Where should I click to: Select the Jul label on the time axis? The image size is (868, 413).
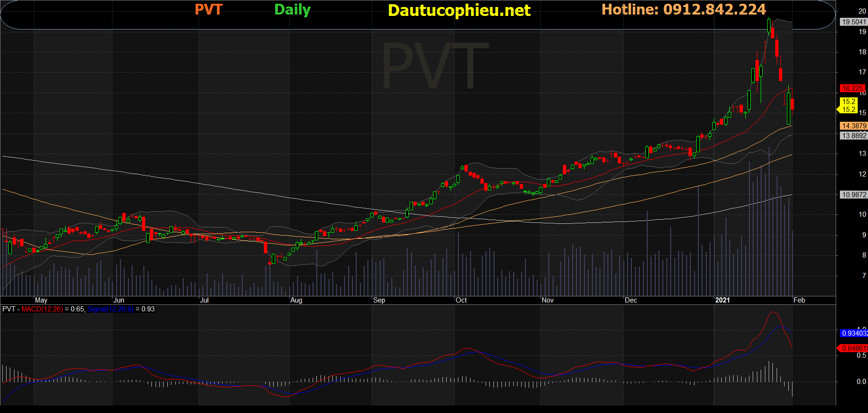click(x=204, y=300)
